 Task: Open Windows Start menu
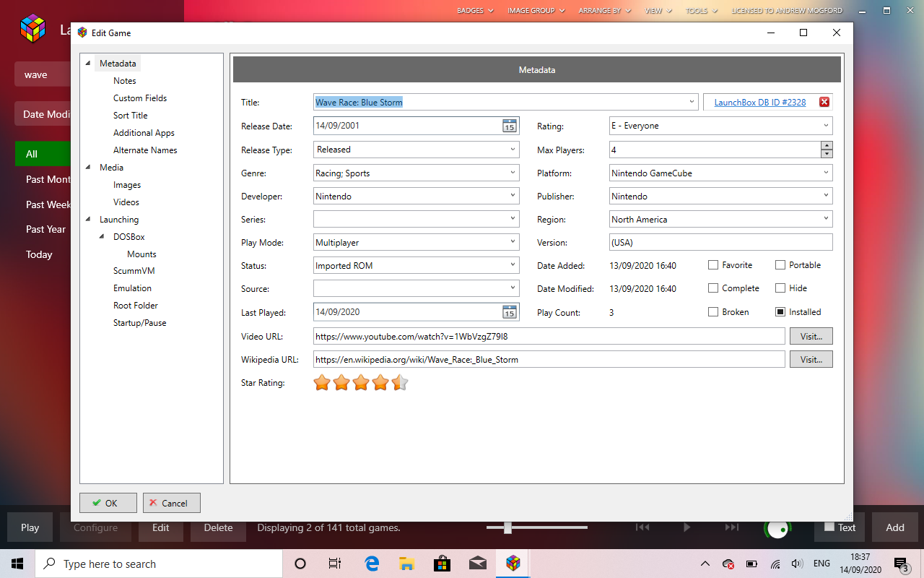17,564
